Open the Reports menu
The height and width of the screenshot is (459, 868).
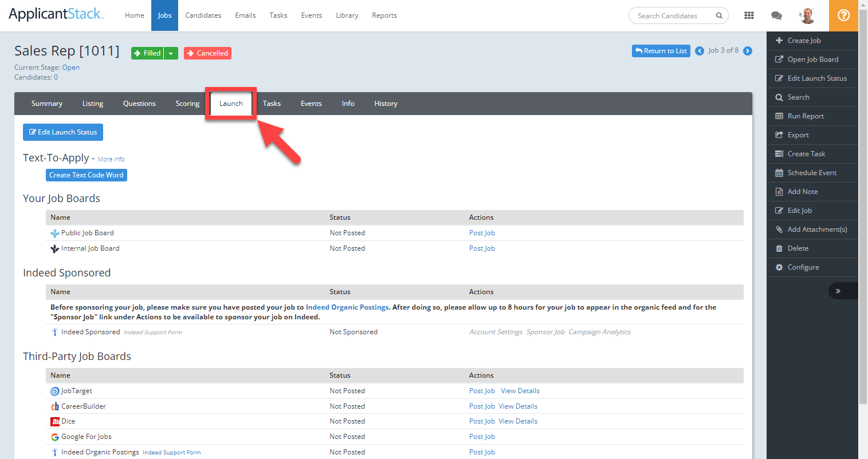(x=384, y=15)
